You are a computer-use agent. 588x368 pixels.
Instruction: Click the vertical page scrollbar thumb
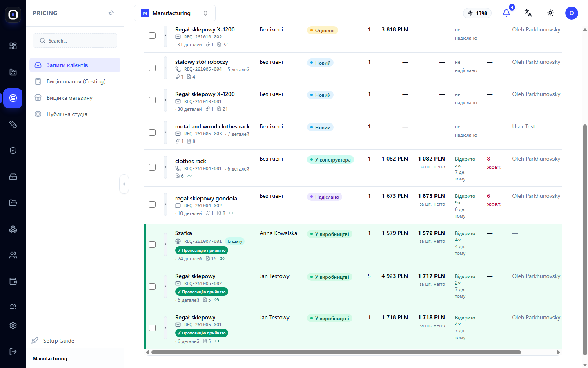tap(585, 240)
